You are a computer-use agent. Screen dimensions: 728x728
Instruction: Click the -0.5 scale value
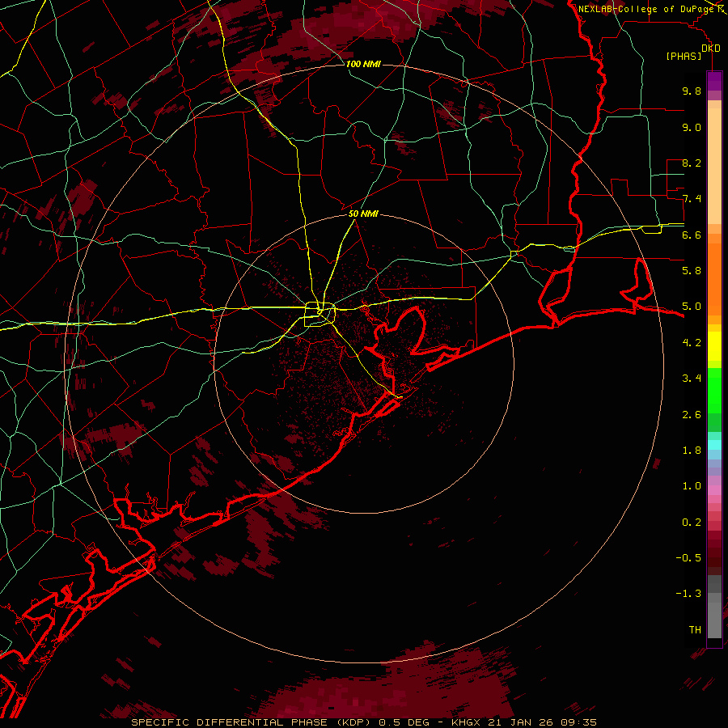click(x=688, y=558)
